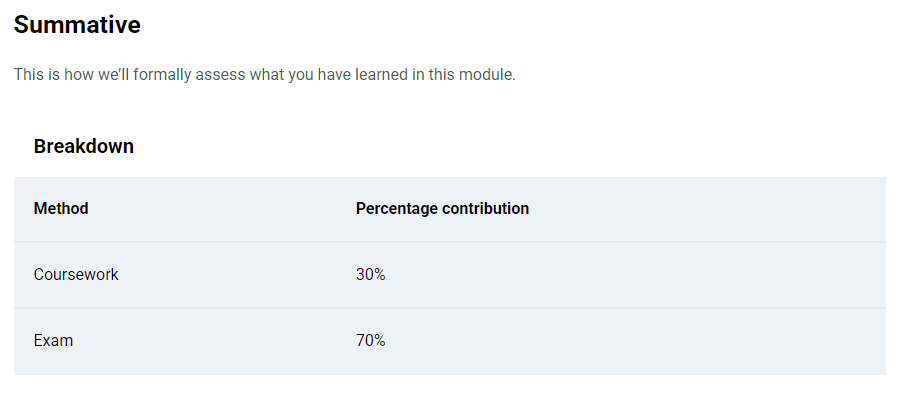Click the Summative page heading
This screenshot has height=396, width=900.
pyautogui.click(x=77, y=25)
